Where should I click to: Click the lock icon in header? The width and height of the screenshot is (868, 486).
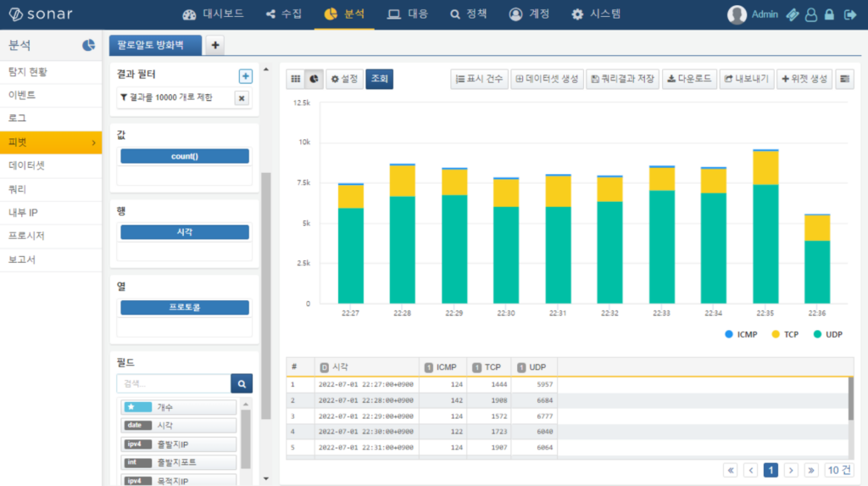point(829,14)
